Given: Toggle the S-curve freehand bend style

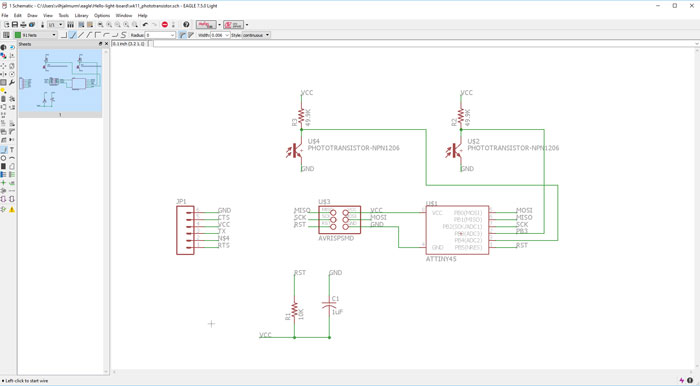Looking at the screenshot, I should (x=123, y=35).
